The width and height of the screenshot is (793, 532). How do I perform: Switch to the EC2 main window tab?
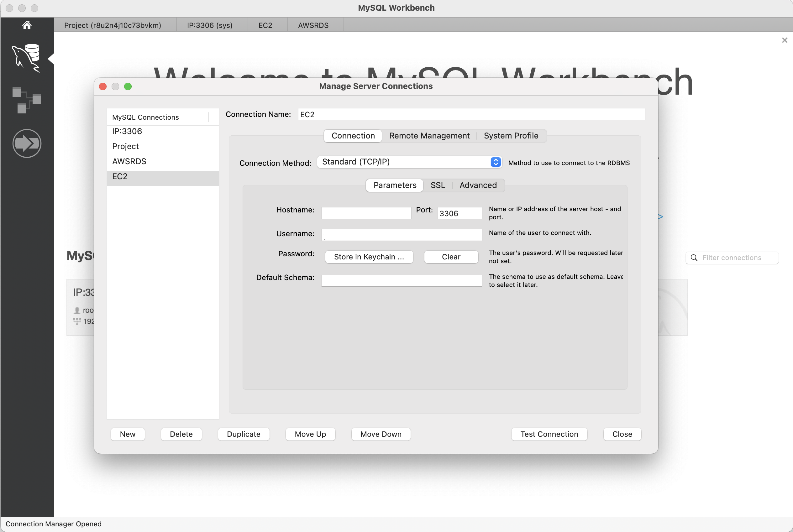pos(265,25)
